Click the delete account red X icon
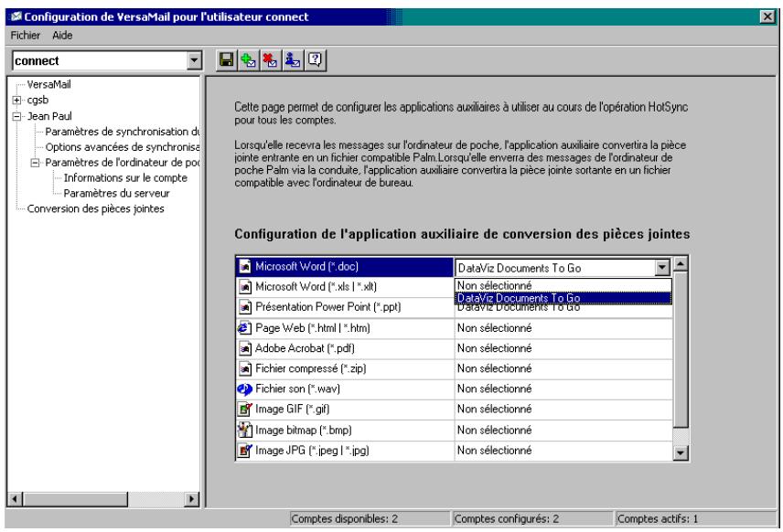 (x=270, y=60)
